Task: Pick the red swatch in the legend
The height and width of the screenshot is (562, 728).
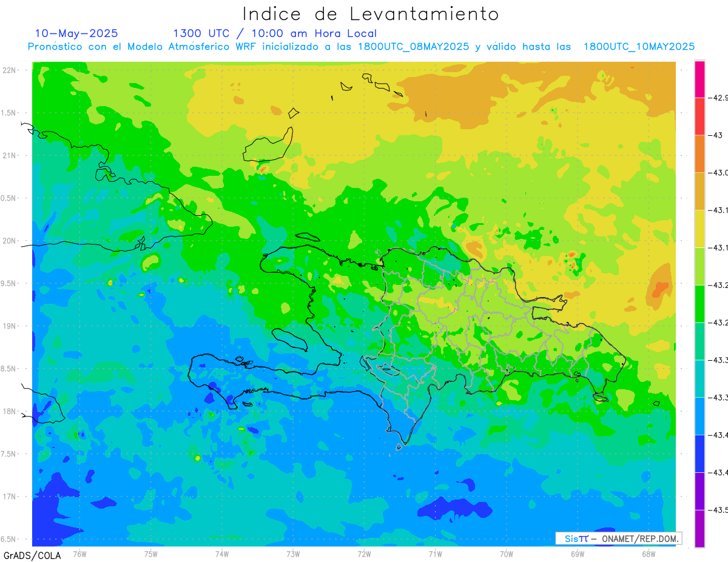Action: point(699,116)
